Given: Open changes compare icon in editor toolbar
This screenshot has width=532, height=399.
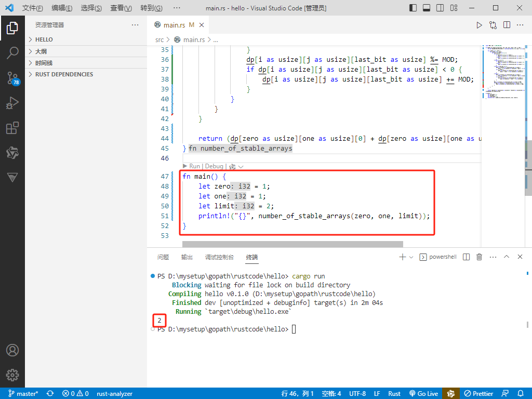Looking at the screenshot, I should coord(493,25).
